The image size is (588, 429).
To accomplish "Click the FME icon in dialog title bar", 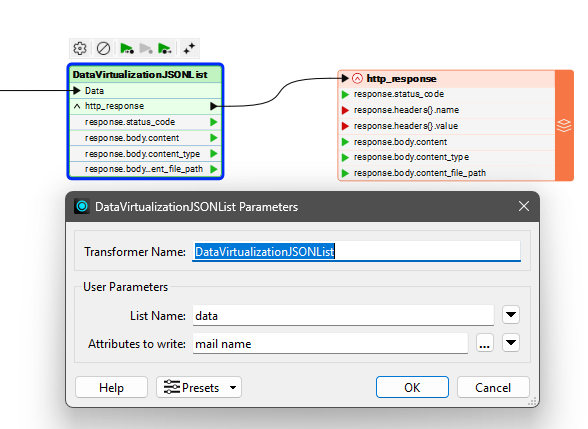I will [82, 206].
